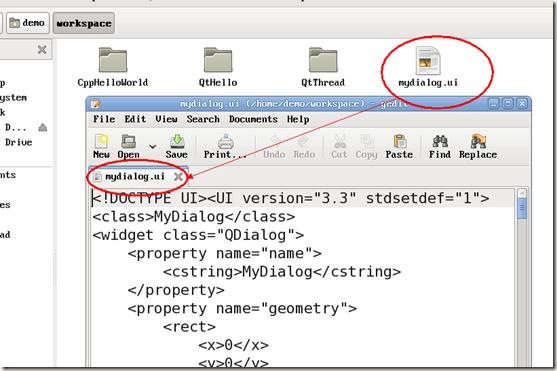This screenshot has width=557, height=371.
Task: Open the CppHelloWorld folder icon
Action: (x=113, y=60)
